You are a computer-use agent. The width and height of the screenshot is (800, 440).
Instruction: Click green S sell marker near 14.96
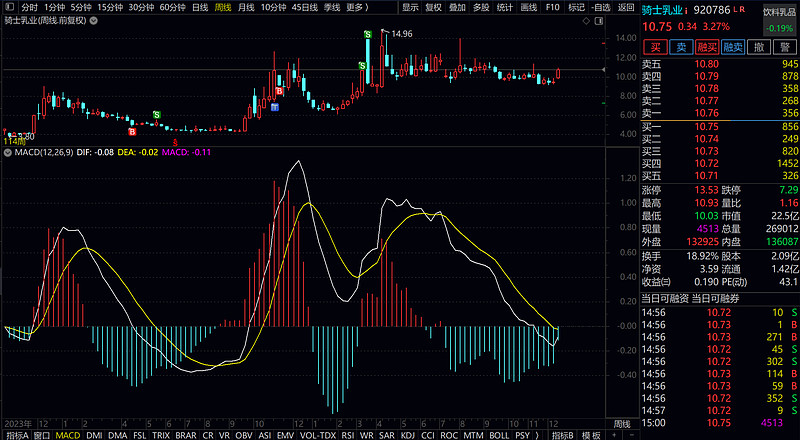coord(367,35)
